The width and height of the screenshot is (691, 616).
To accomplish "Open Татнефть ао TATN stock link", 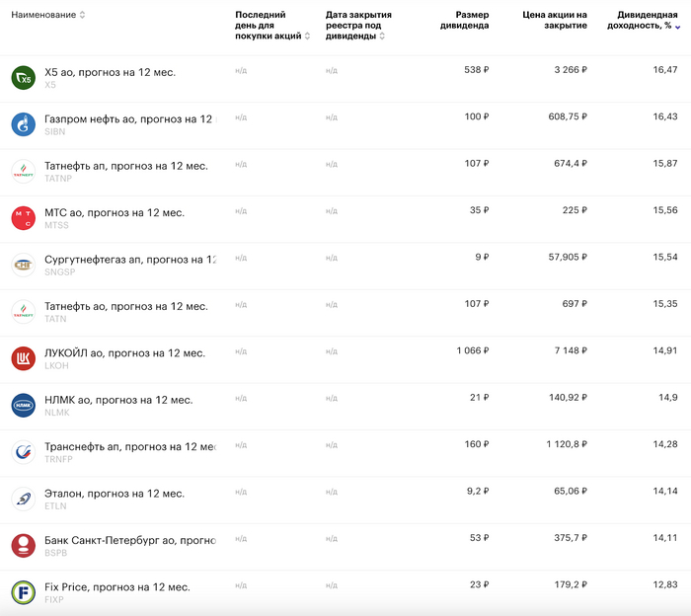I will coord(125,306).
